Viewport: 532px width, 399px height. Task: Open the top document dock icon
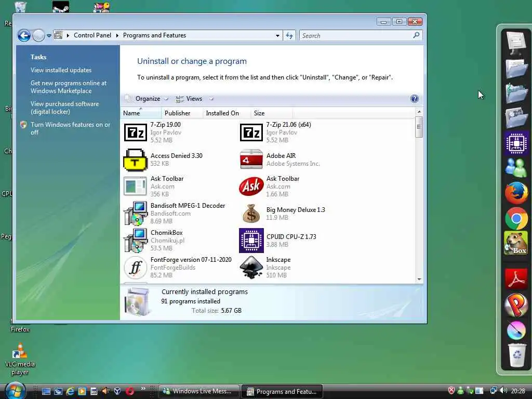(516, 43)
